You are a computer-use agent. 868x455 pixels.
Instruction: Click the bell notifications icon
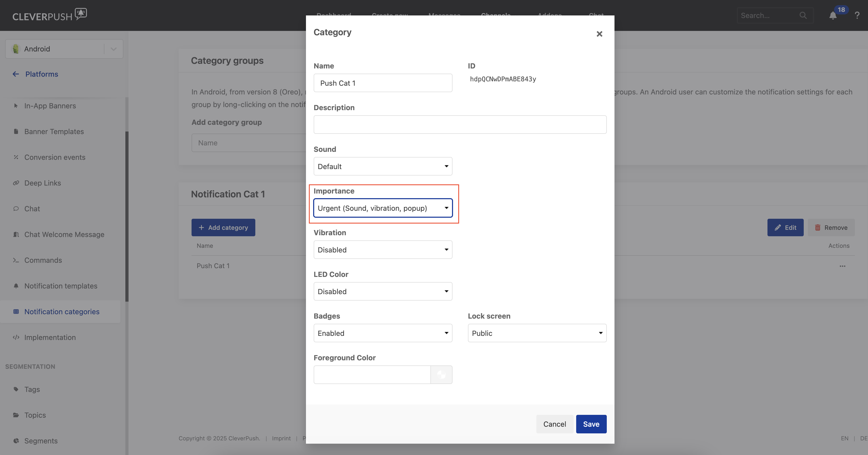coord(833,15)
